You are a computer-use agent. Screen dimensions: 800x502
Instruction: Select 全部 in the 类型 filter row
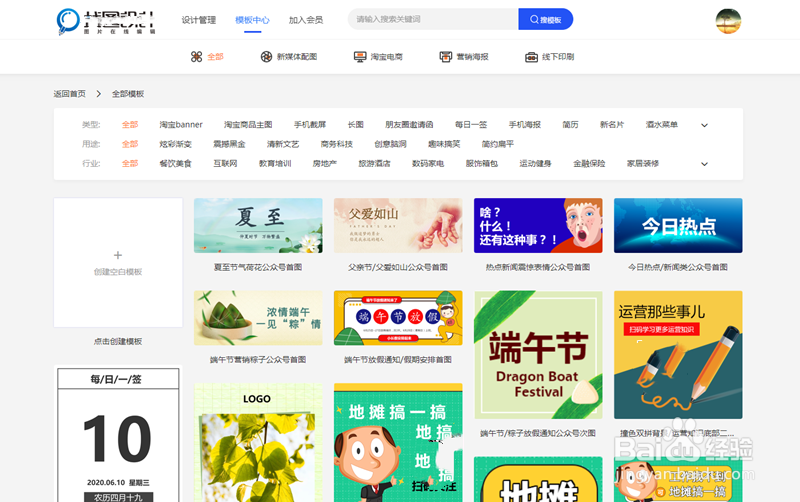coord(130,124)
